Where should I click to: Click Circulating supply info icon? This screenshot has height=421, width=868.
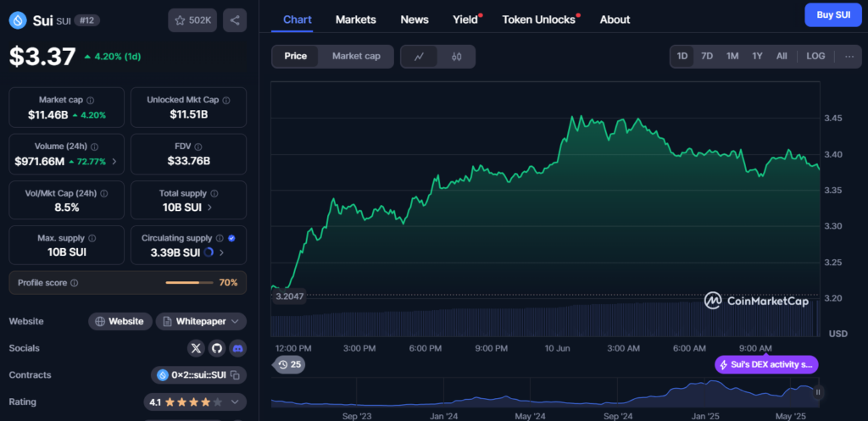point(220,238)
